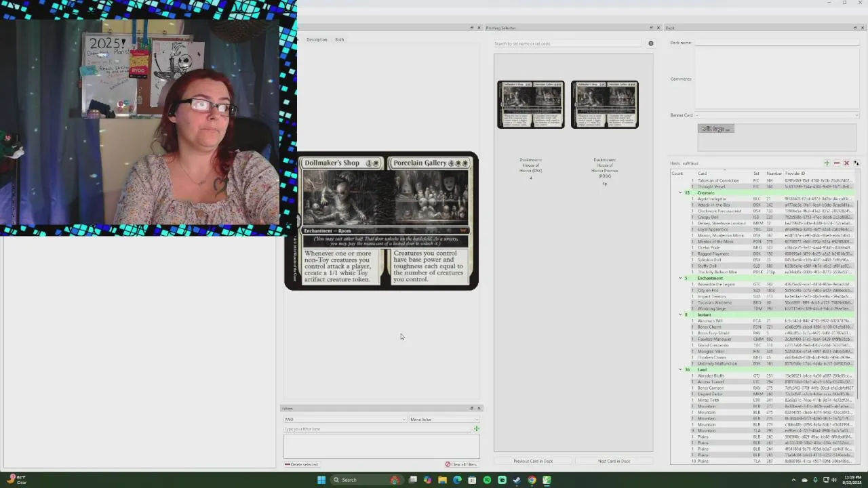868x488 pixels.
Task: Click the green plus to increment card count
Action: pyautogui.click(x=827, y=163)
